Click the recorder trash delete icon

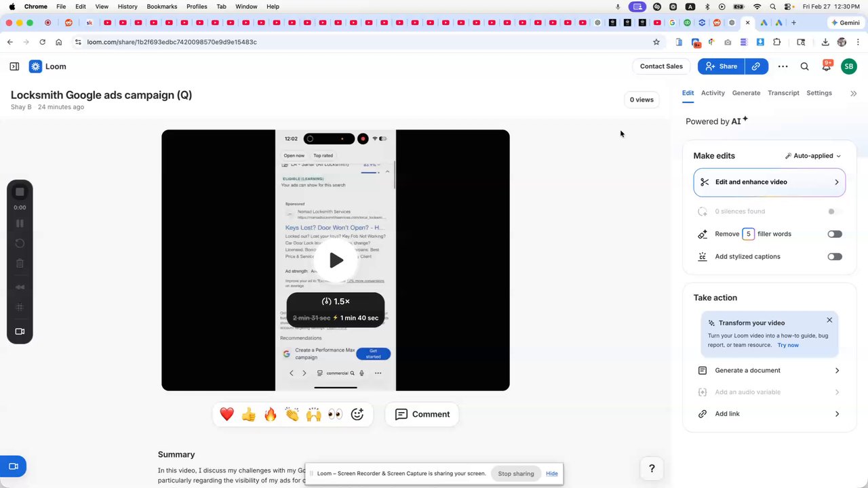[x=20, y=264]
